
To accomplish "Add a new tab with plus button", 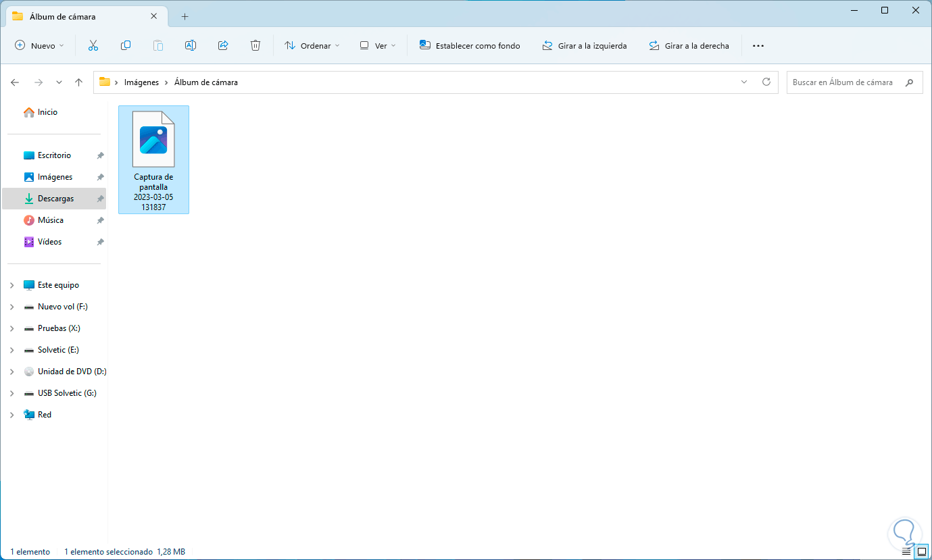I will click(x=185, y=16).
